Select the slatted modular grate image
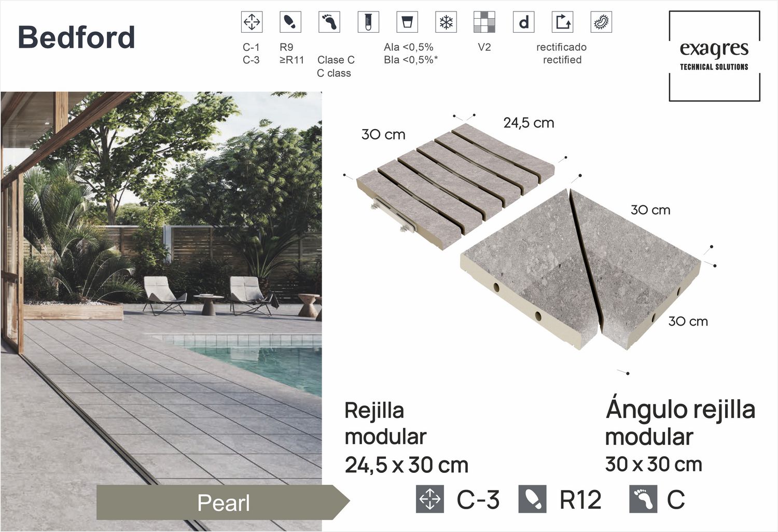778x532 pixels. click(x=455, y=186)
